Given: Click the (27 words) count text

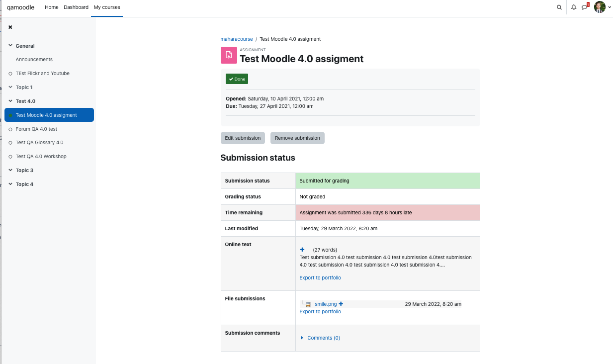Looking at the screenshot, I should coord(325,250).
